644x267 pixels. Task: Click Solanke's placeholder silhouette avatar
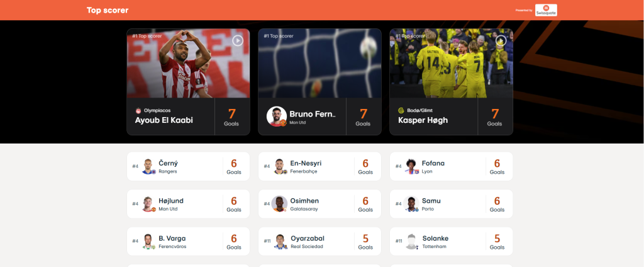[x=411, y=241]
